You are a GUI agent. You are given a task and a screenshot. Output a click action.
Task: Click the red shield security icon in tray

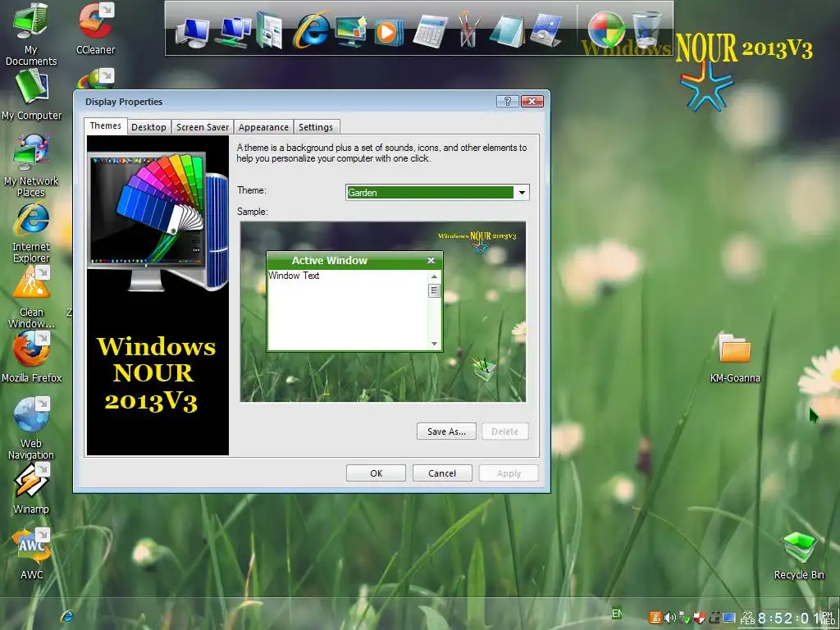pyautogui.click(x=699, y=618)
